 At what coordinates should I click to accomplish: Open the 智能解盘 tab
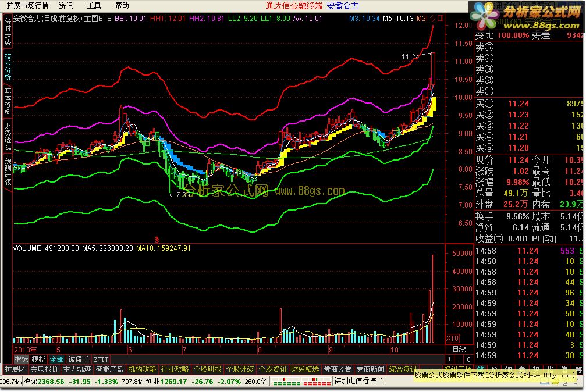point(109,369)
